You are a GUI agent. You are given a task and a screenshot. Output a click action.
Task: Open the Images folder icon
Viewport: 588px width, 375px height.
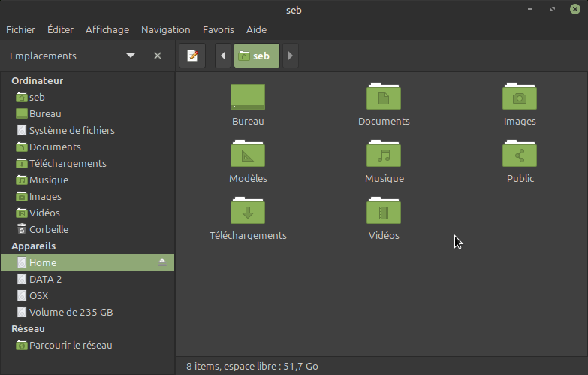pos(520,98)
